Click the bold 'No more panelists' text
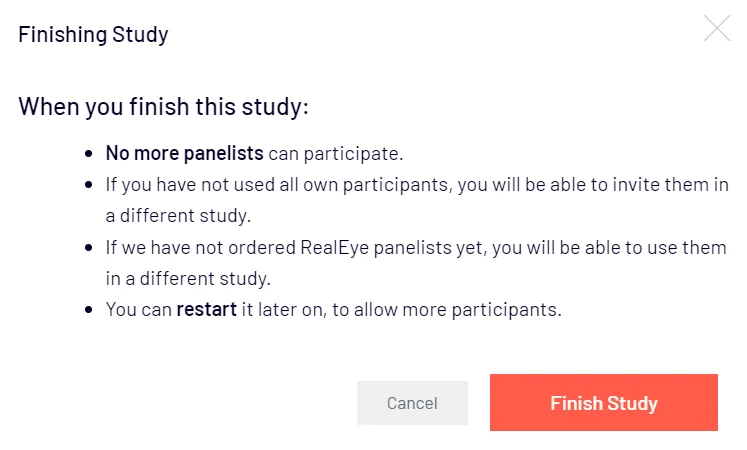Image resolution: width=747 pixels, height=450 pixels. pos(184,153)
